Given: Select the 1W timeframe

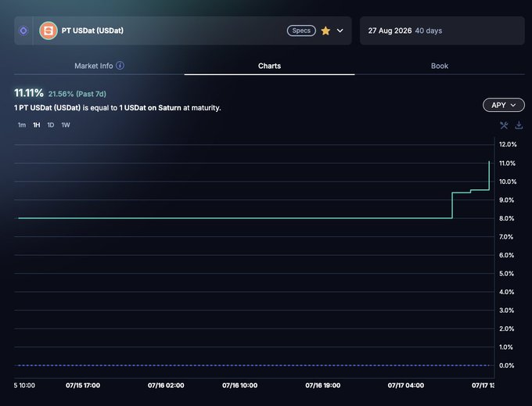Looking at the screenshot, I should pyautogui.click(x=66, y=125).
